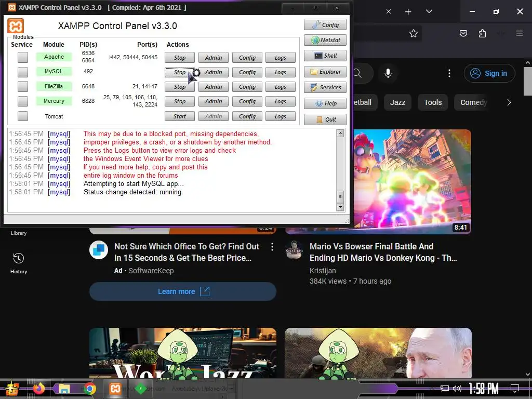Open FileZilla Logs
This screenshot has height=399, width=532.
280,87
